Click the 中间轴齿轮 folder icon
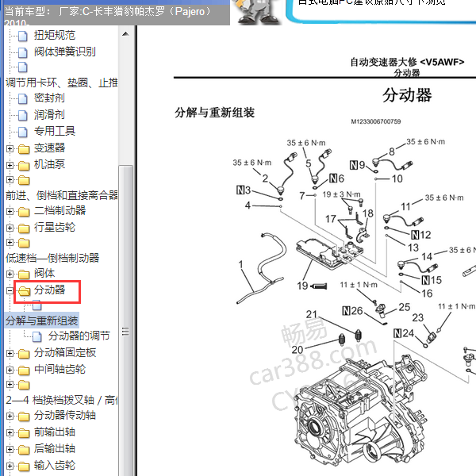476x476 pixels. (x=24, y=370)
